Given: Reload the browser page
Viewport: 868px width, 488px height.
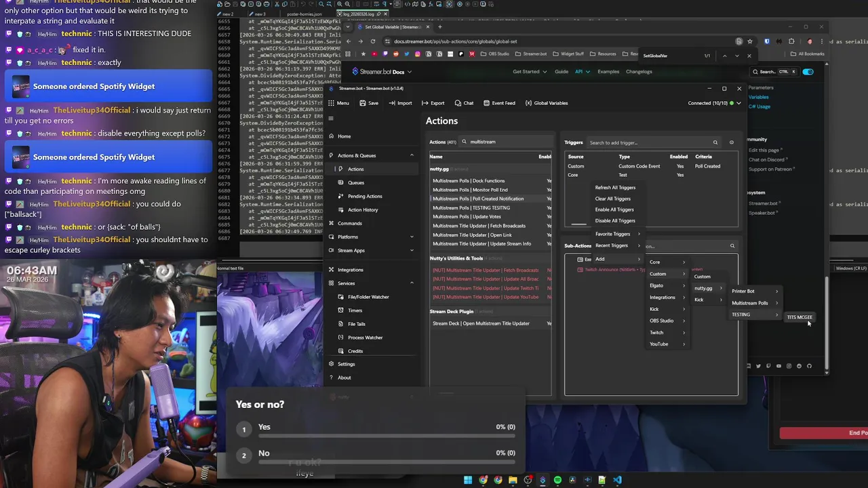Looking at the screenshot, I should tap(372, 41).
